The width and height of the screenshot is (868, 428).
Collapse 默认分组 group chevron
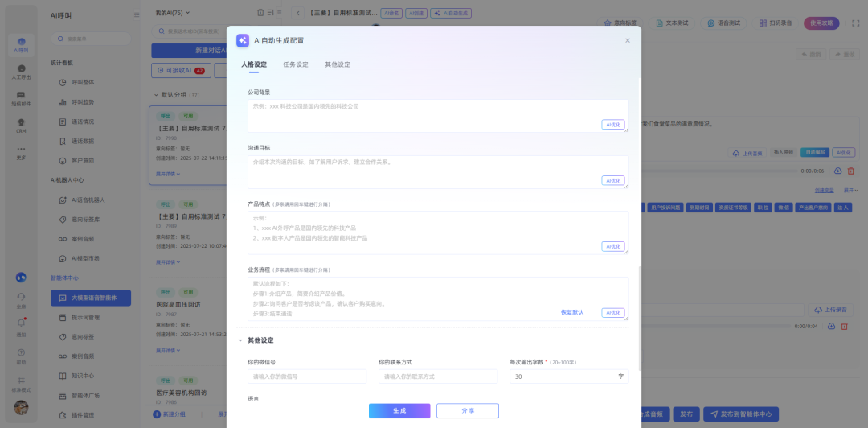point(157,95)
